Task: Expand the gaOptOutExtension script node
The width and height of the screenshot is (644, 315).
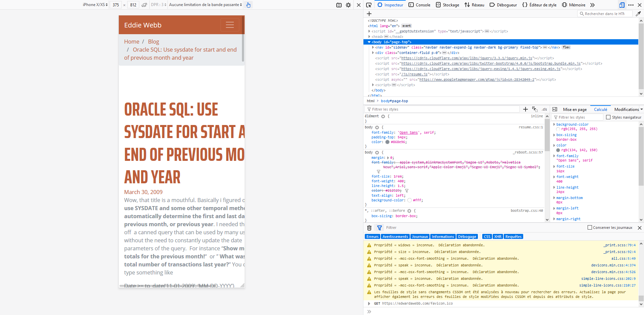Action: click(x=369, y=31)
